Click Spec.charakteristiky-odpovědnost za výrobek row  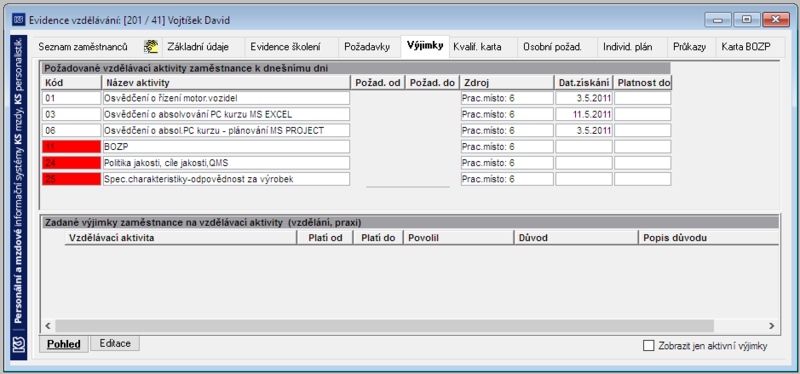(x=227, y=179)
